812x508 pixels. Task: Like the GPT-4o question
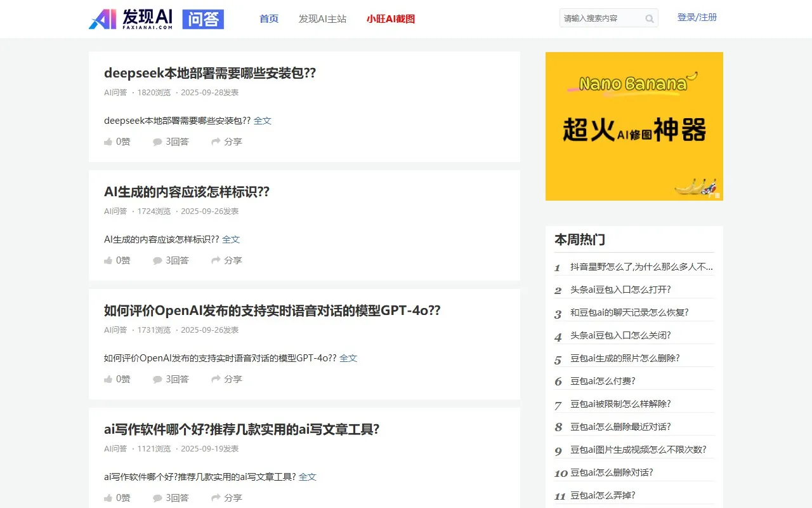point(117,379)
